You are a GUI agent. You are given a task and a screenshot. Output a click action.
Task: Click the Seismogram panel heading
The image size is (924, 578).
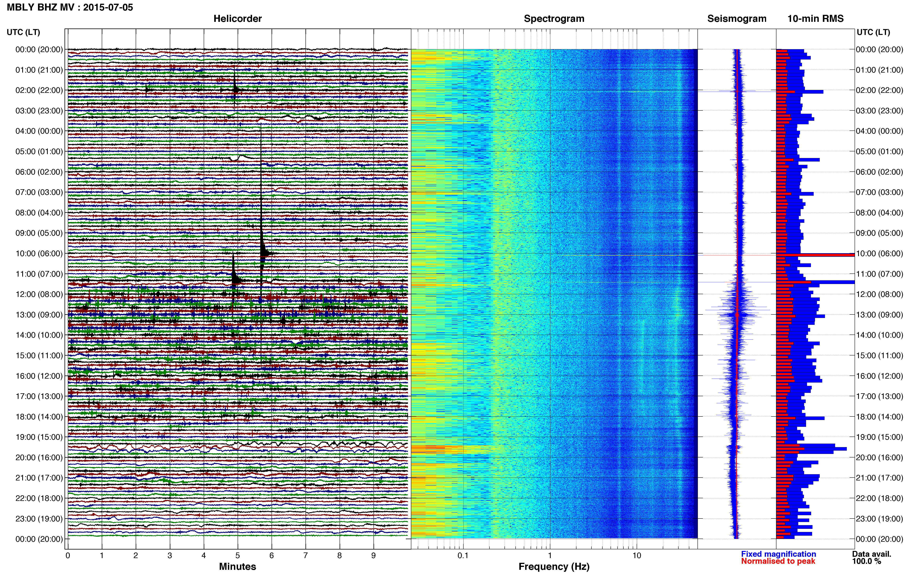coord(736,19)
